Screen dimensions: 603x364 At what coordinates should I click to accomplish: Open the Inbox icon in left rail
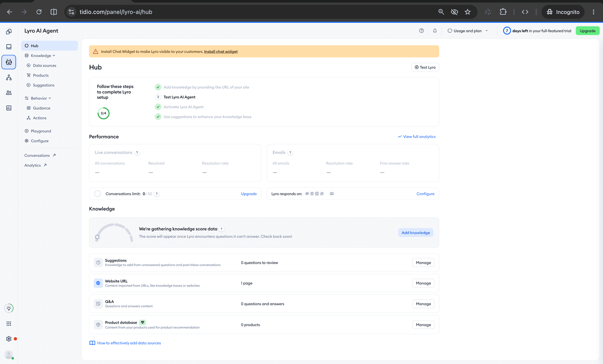pos(9,47)
